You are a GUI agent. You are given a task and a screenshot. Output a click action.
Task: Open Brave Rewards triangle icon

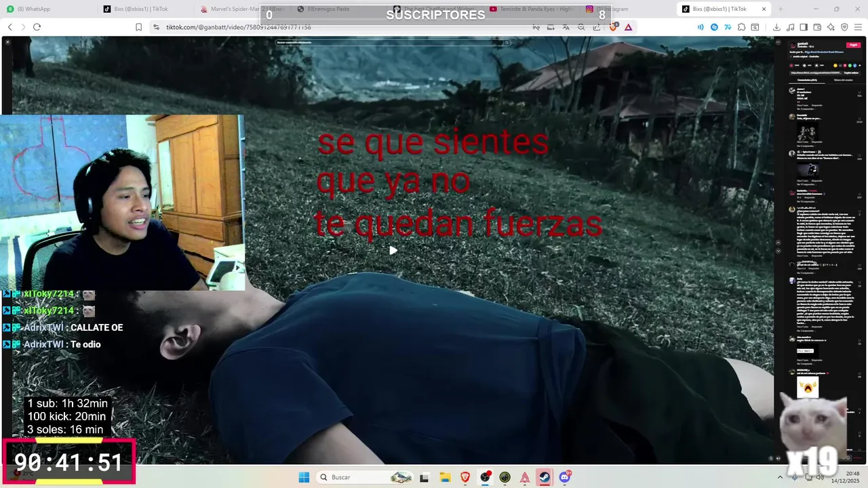(x=629, y=27)
